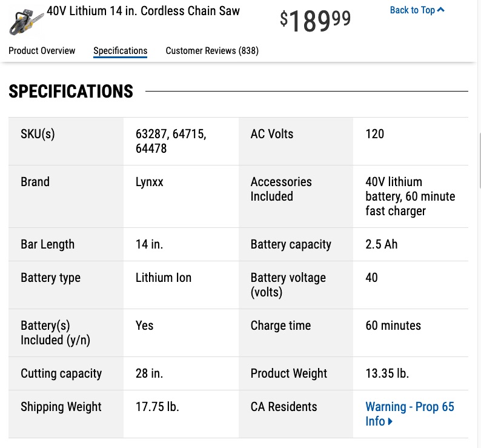
Task: Select the SKU numbers 63287, 64715, 64478
Action: click(x=171, y=141)
